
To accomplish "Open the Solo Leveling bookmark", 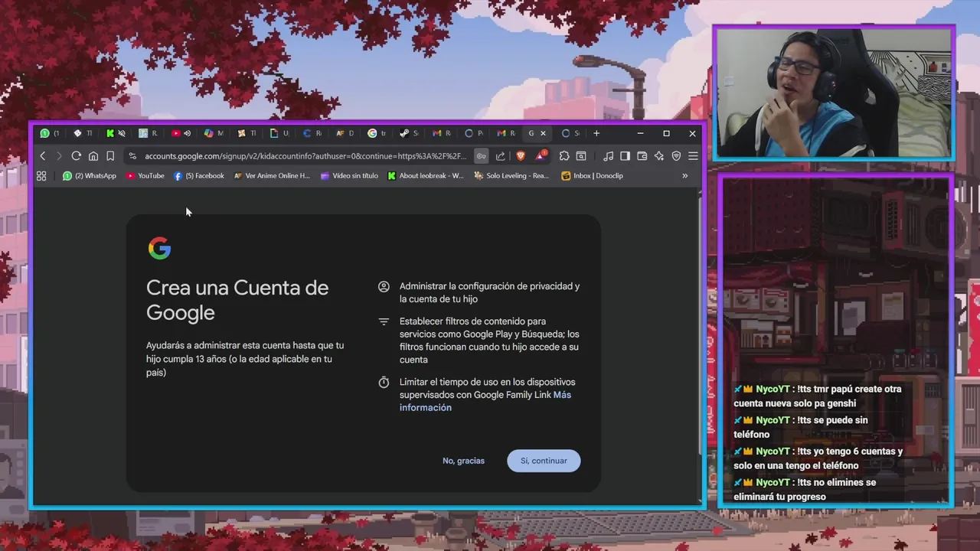I will tap(511, 176).
